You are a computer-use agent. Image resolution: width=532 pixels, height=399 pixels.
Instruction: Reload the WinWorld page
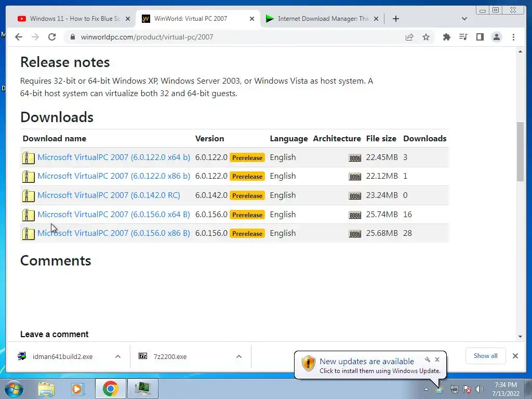tap(52, 37)
